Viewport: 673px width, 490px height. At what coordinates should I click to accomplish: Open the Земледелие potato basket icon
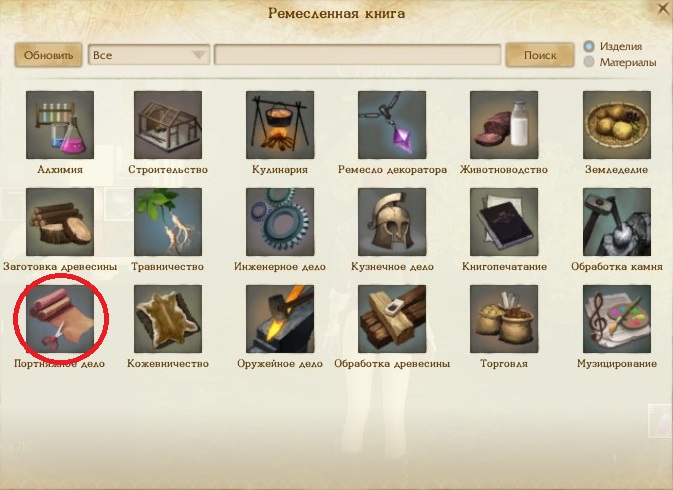tap(617, 125)
